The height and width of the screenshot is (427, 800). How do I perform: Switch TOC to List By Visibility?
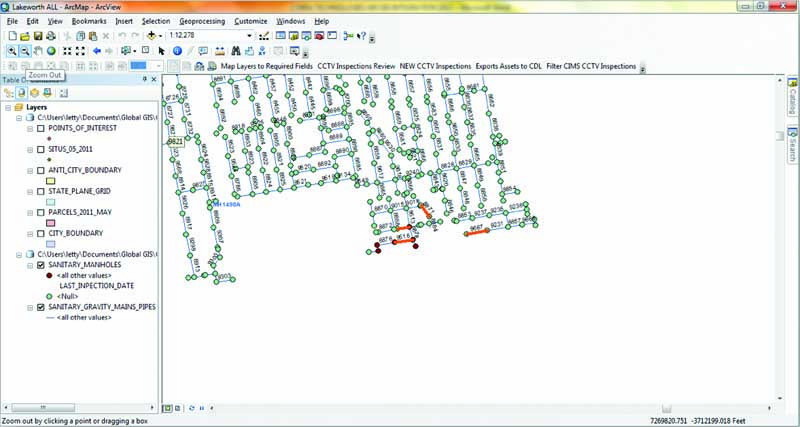[34, 93]
